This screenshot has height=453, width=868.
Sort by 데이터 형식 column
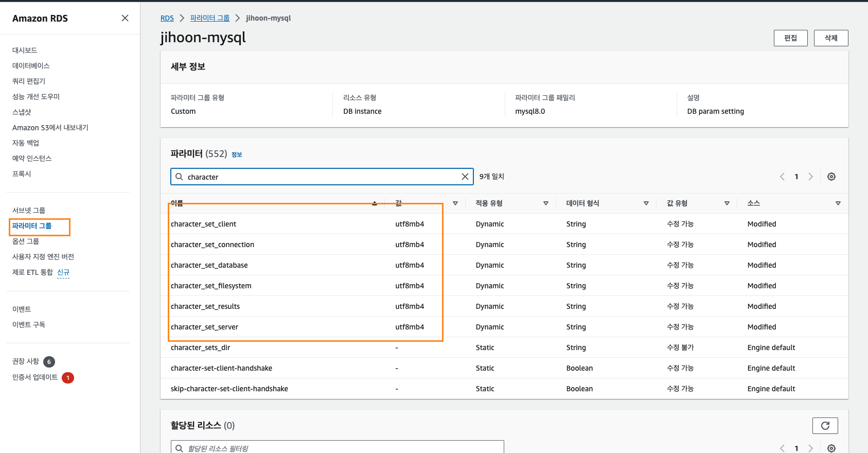(x=646, y=203)
